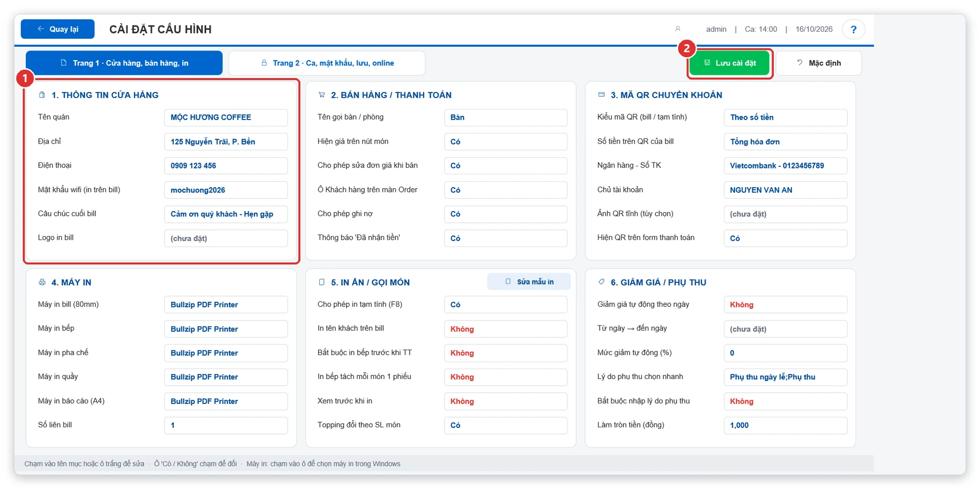The width and height of the screenshot is (980, 489).
Task: Edit the Điện thoại phone number field
Action: point(226,166)
